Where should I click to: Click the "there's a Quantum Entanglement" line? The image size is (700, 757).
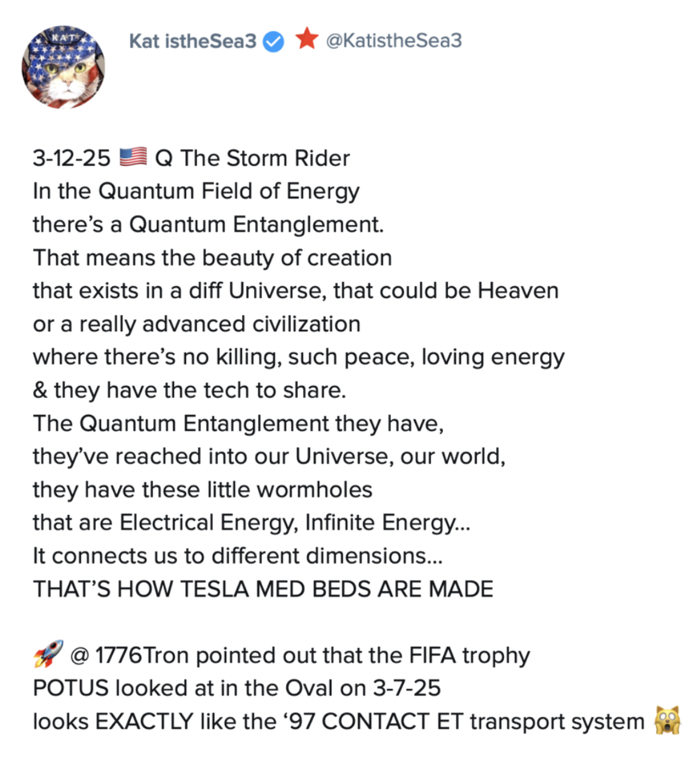pos(208,224)
